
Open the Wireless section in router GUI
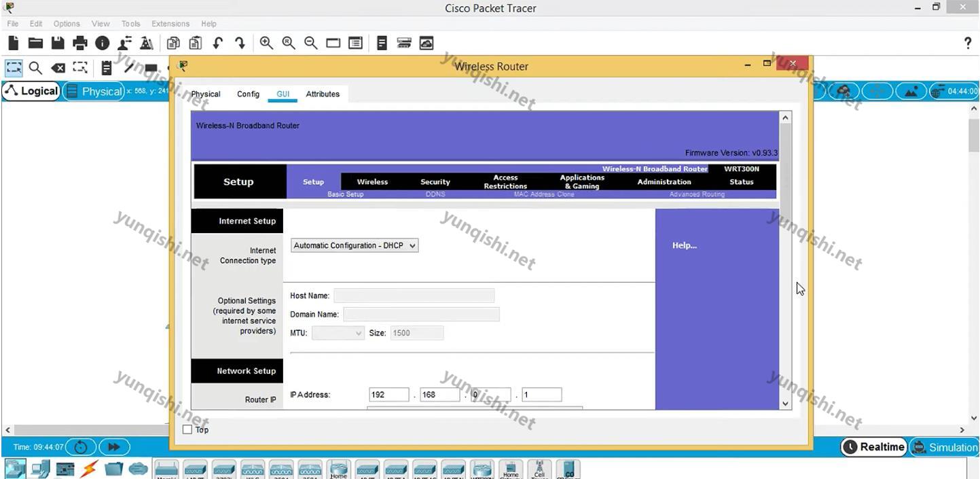[x=372, y=181]
